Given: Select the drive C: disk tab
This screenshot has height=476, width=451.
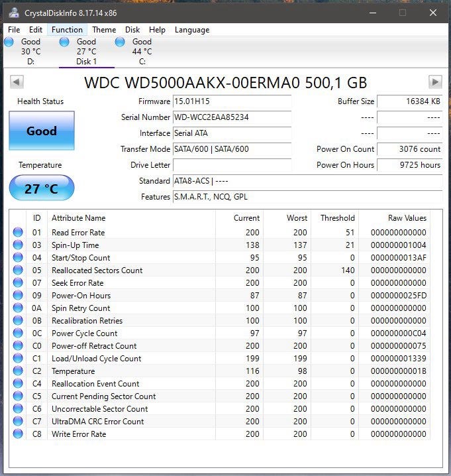Looking at the screenshot, I should click(x=141, y=52).
